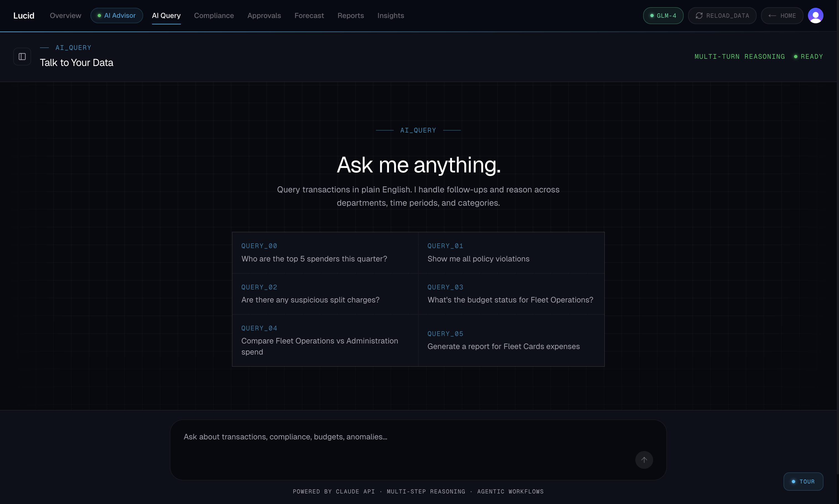Viewport: 839px width, 504px height.
Task: Pick the suspicious split charges query
Action: [325, 294]
